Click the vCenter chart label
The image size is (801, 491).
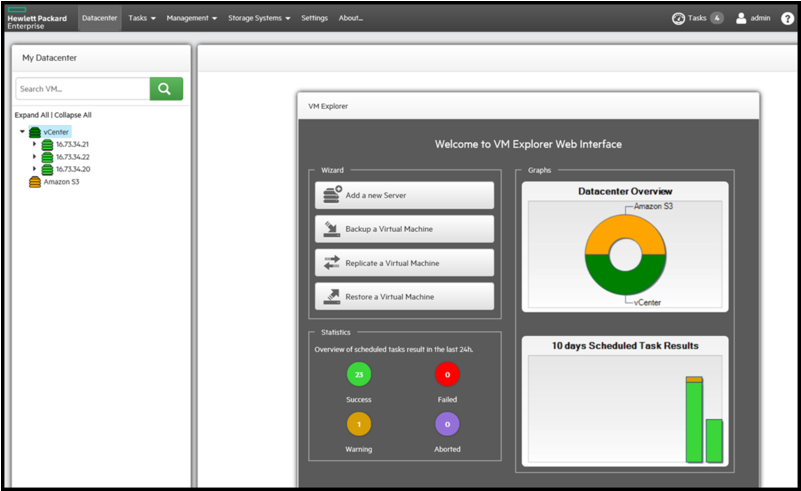[x=647, y=302]
